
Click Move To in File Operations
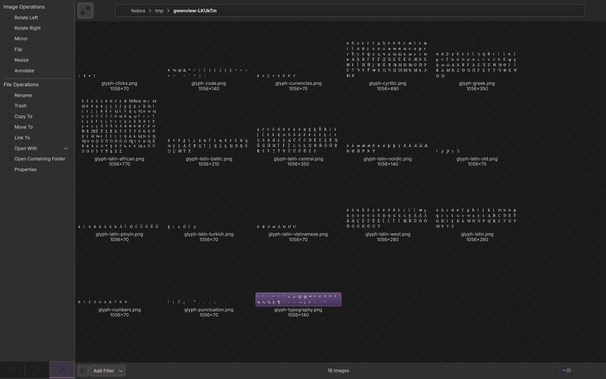point(23,127)
